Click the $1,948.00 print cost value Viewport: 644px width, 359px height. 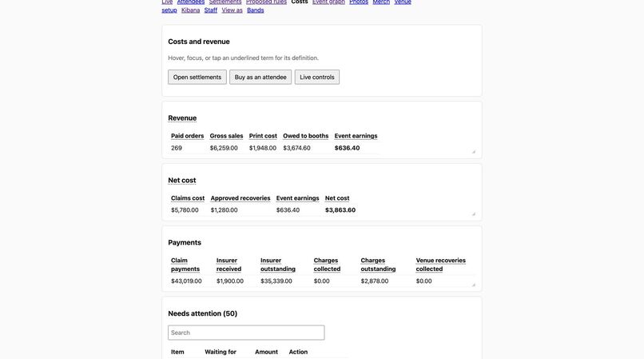[x=263, y=148]
